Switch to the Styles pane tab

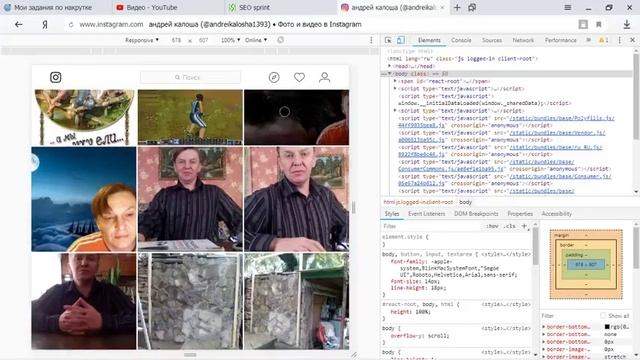[392, 213]
